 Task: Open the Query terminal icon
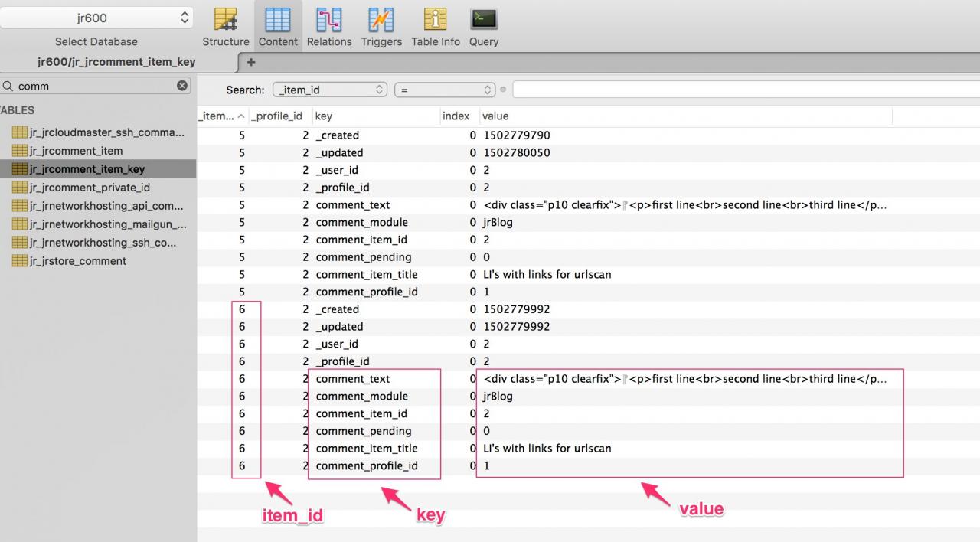[484, 21]
